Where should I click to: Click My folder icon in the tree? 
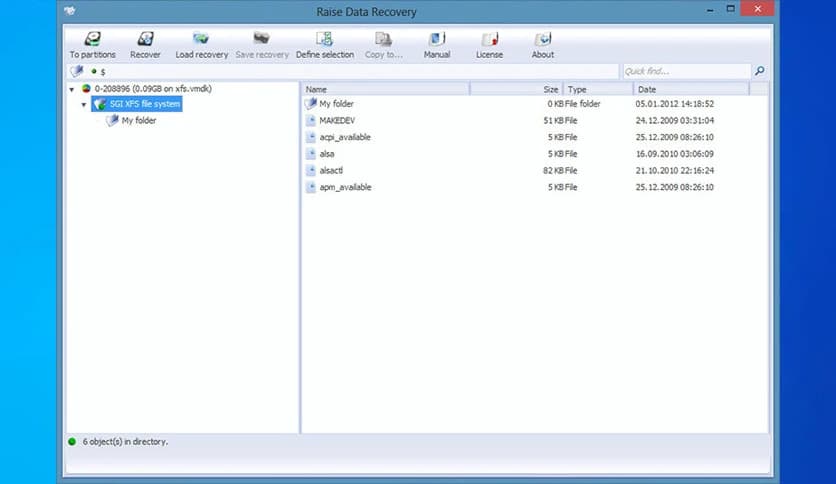point(111,120)
